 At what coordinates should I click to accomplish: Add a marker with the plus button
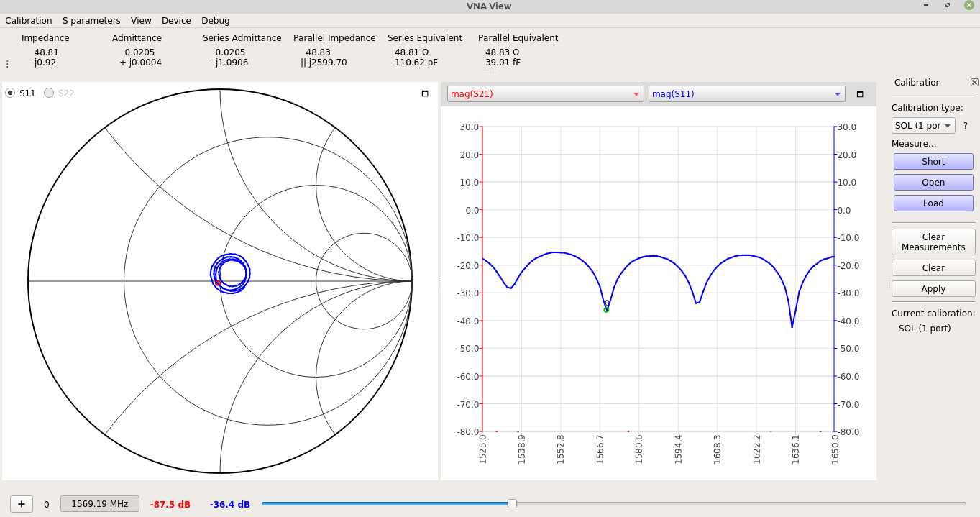tap(22, 504)
